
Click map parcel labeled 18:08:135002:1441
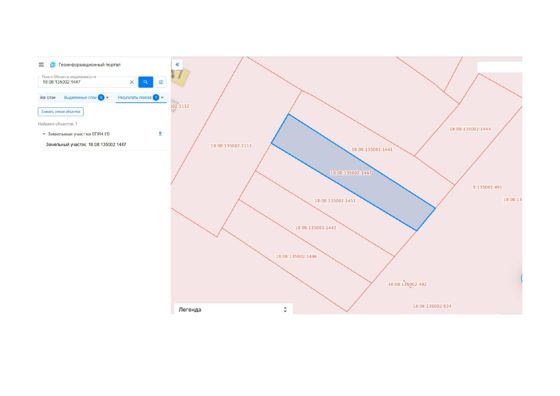(x=372, y=150)
